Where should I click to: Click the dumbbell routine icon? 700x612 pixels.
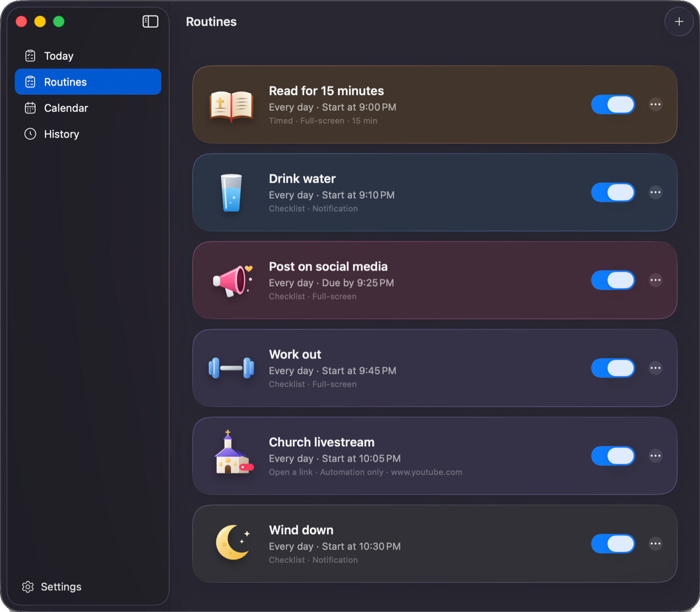point(232,368)
